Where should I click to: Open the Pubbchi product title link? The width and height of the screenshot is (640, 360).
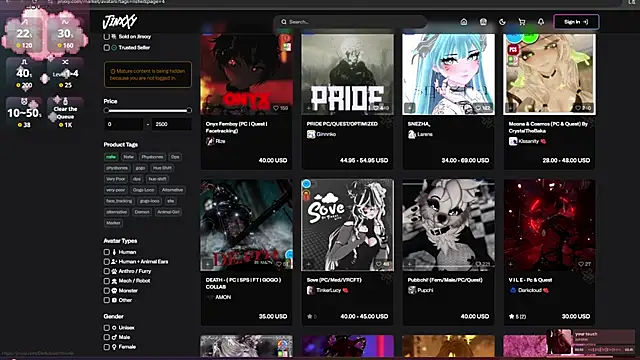point(444,280)
